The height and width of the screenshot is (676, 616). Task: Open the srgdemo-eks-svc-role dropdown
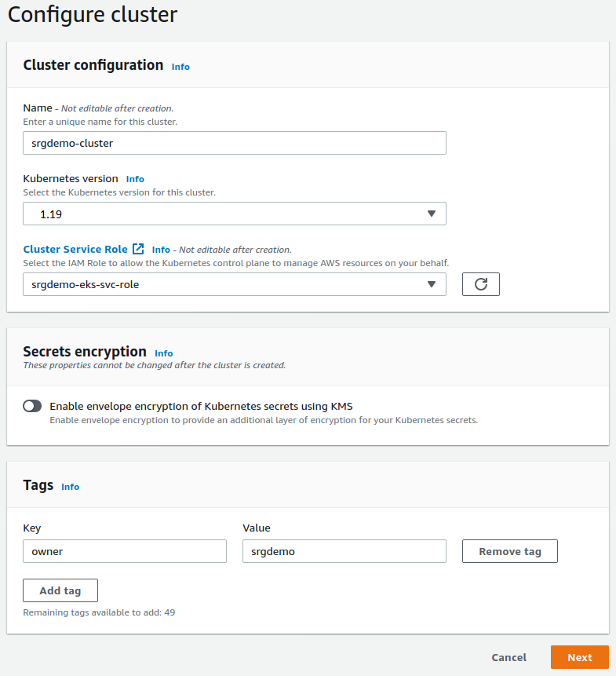[x=234, y=284]
